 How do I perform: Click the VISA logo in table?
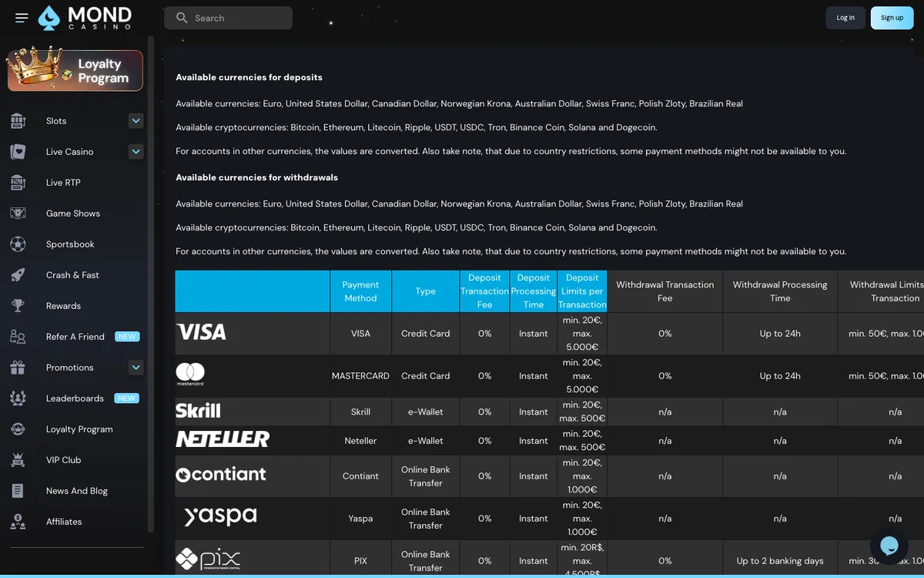click(201, 332)
